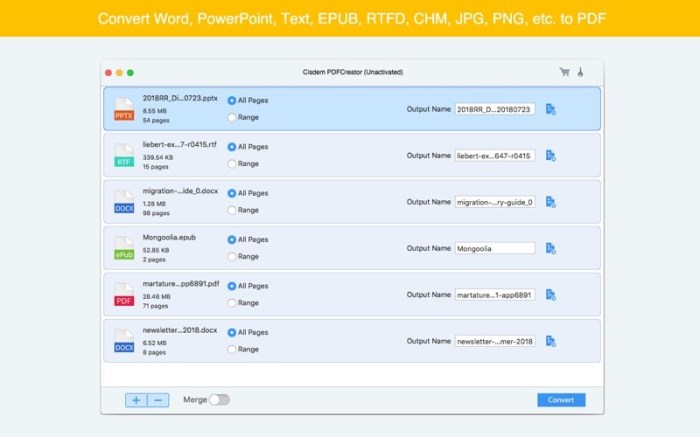This screenshot has height=437, width=700.
Task: Click the 339.54 KB file size text
Action: tap(158, 157)
